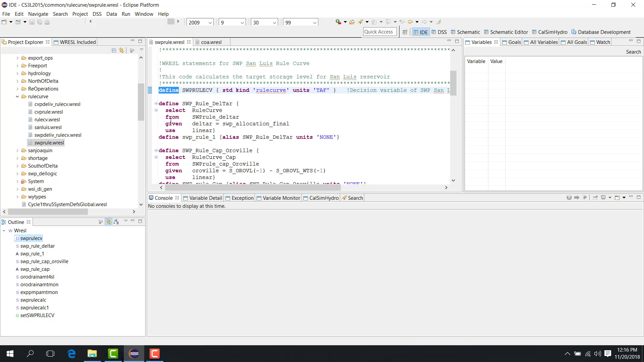Minimize the Console panel

[x=631, y=197]
